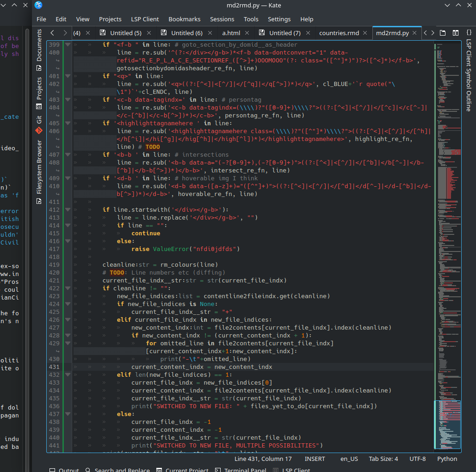Click the Line 431, Column 17 indicator
The height and width of the screenshot is (472, 476).
tap(263, 459)
